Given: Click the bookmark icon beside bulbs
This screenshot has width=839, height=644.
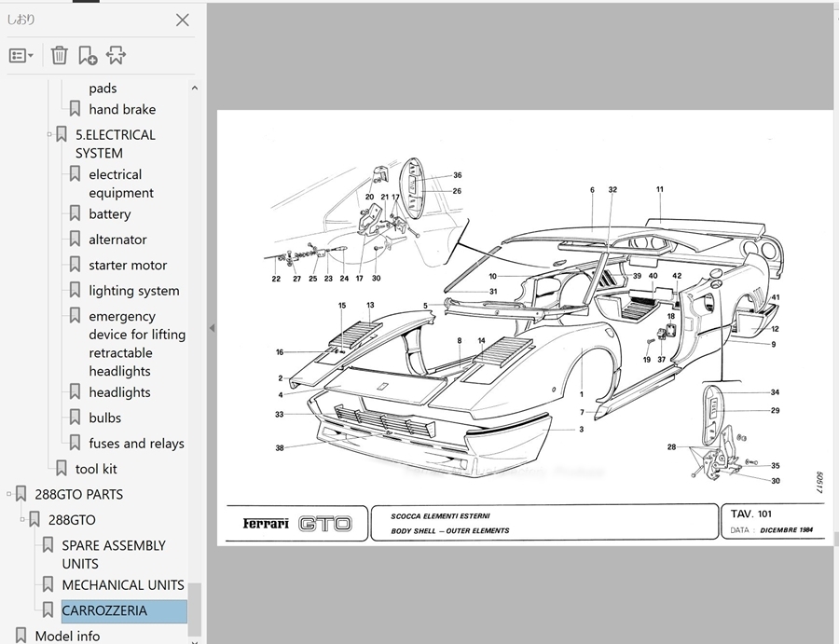Looking at the screenshot, I should (75, 418).
